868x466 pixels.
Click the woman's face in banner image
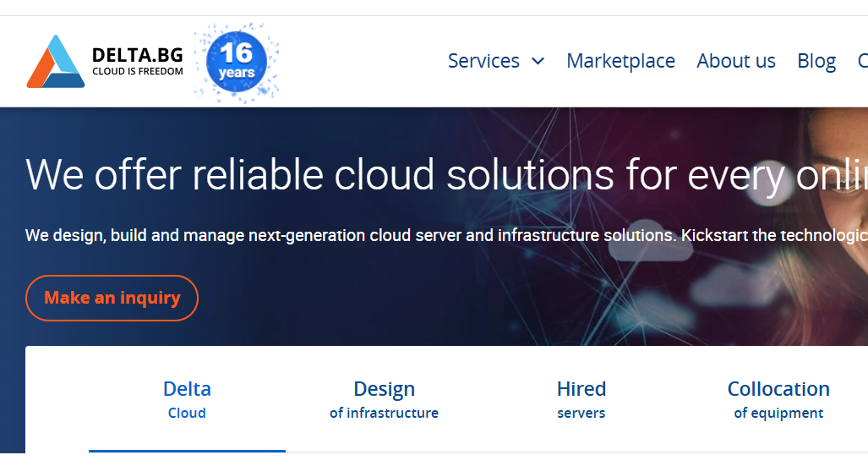pos(844,183)
